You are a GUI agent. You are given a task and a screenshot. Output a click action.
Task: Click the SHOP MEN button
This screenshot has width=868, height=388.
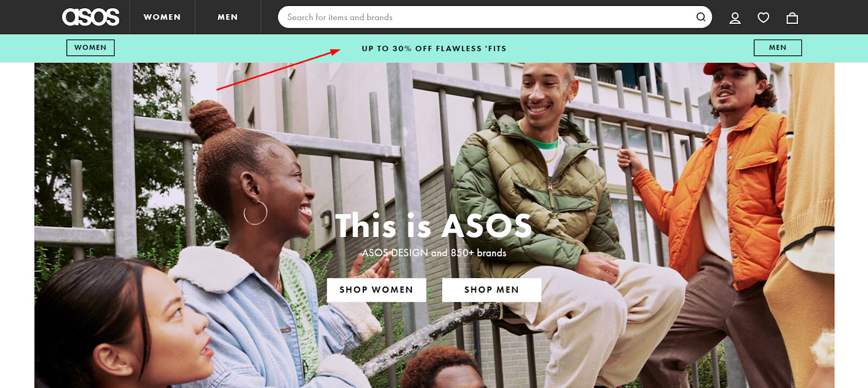click(x=492, y=290)
